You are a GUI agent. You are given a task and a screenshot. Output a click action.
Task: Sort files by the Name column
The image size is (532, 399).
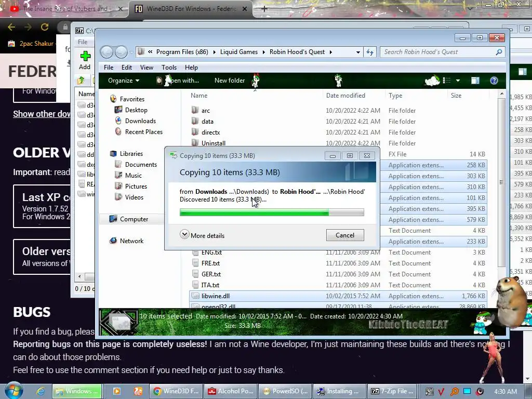(199, 96)
